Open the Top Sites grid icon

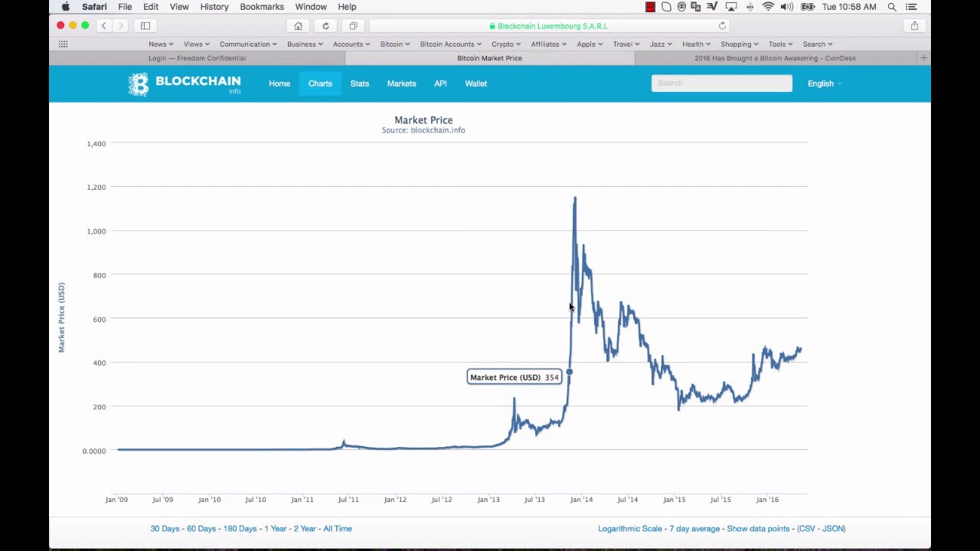[63, 44]
